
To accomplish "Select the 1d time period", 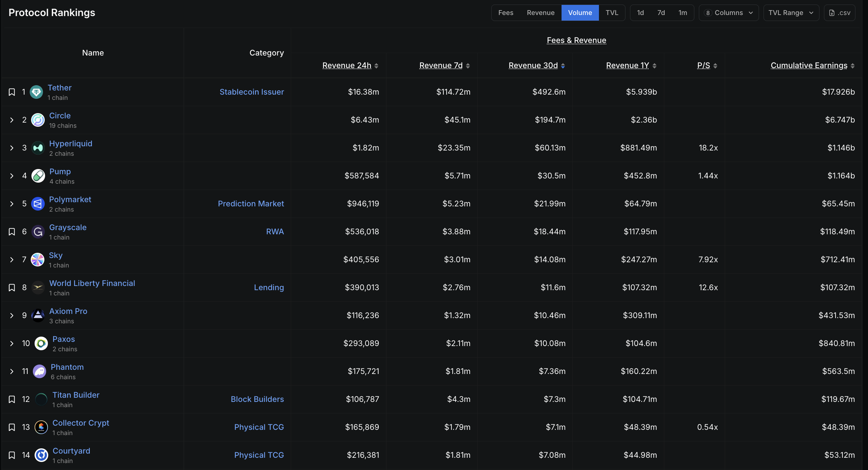I will [x=641, y=13].
